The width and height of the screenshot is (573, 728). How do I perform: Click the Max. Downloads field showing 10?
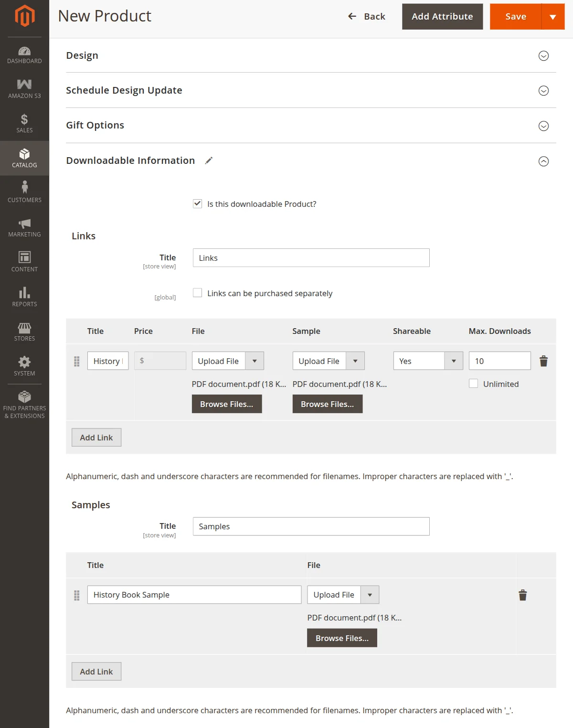point(499,361)
